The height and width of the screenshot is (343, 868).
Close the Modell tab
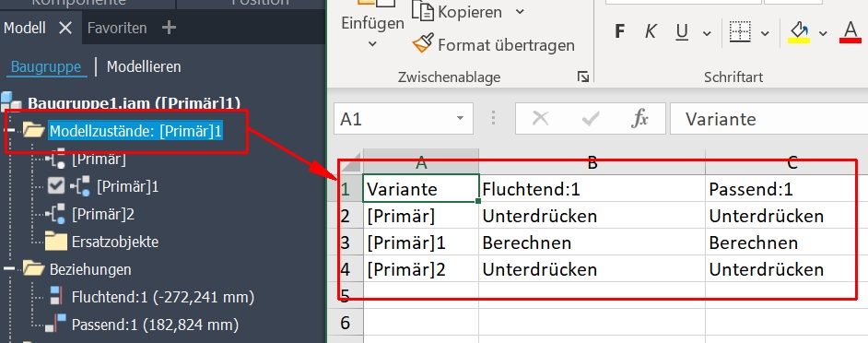[65, 28]
